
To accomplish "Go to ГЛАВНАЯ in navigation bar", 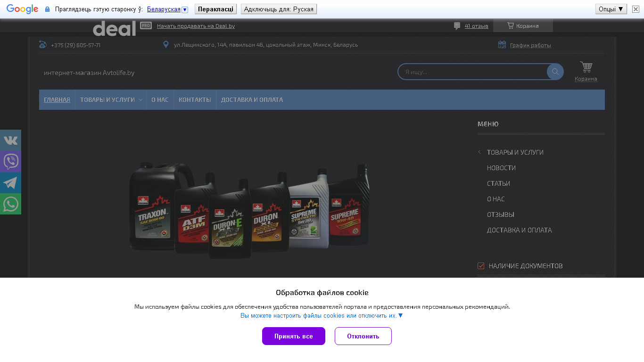I will pyautogui.click(x=57, y=100).
